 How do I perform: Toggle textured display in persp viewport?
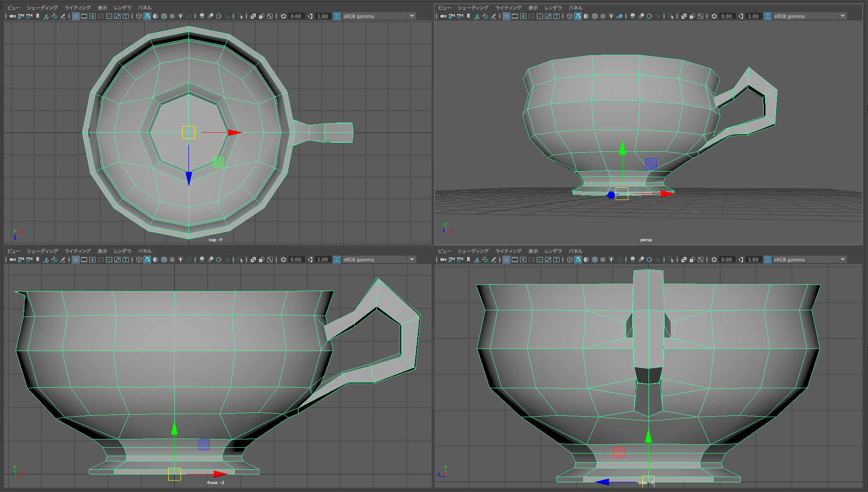click(603, 16)
